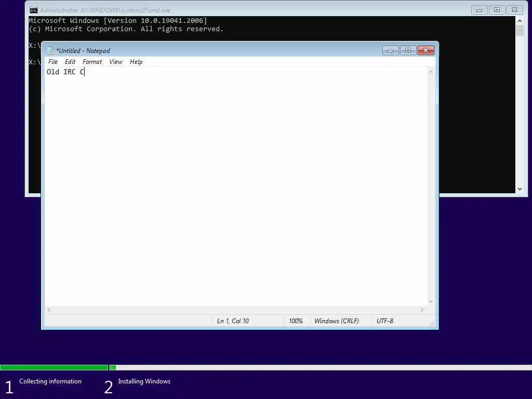Minimize the cmd.exe window
532x399 pixels.
coord(479,10)
